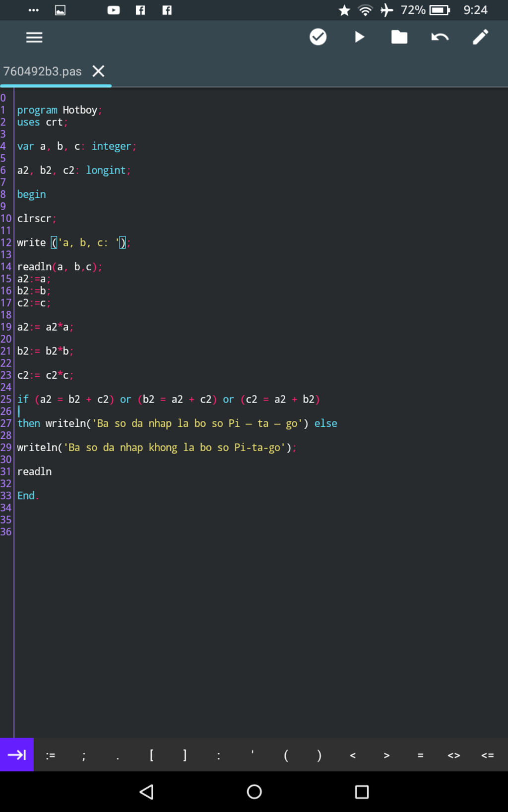Tap the checkmark compile icon

point(318,37)
